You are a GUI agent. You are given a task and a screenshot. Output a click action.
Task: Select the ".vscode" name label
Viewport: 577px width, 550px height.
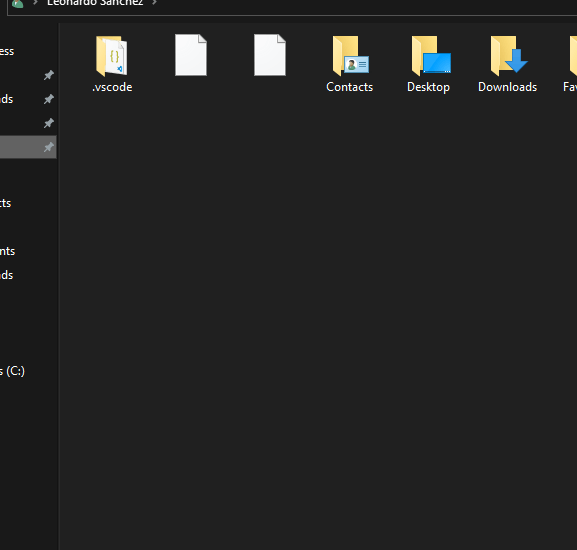tap(112, 87)
